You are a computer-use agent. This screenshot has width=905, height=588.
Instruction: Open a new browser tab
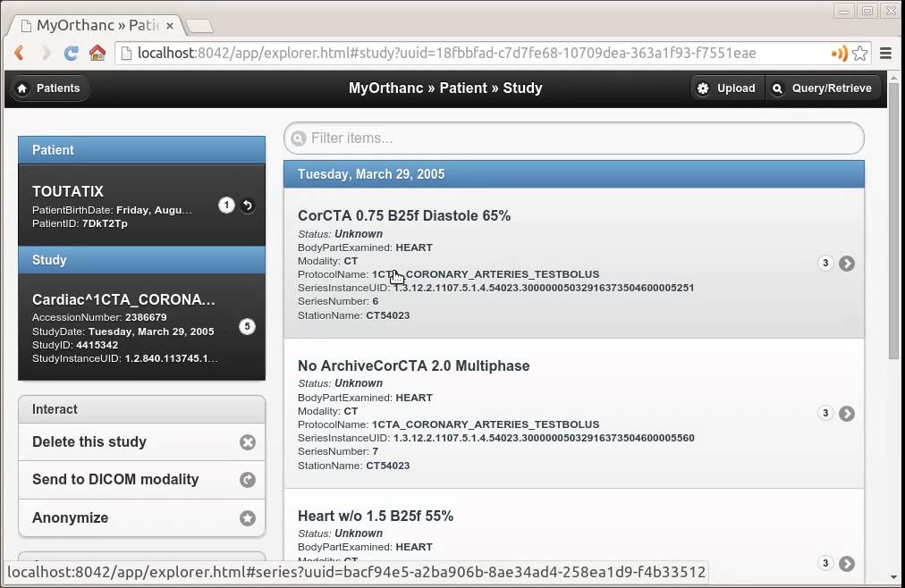199,26
